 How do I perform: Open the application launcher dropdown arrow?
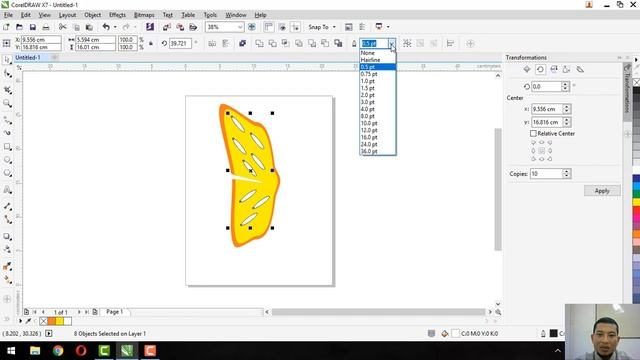388,27
